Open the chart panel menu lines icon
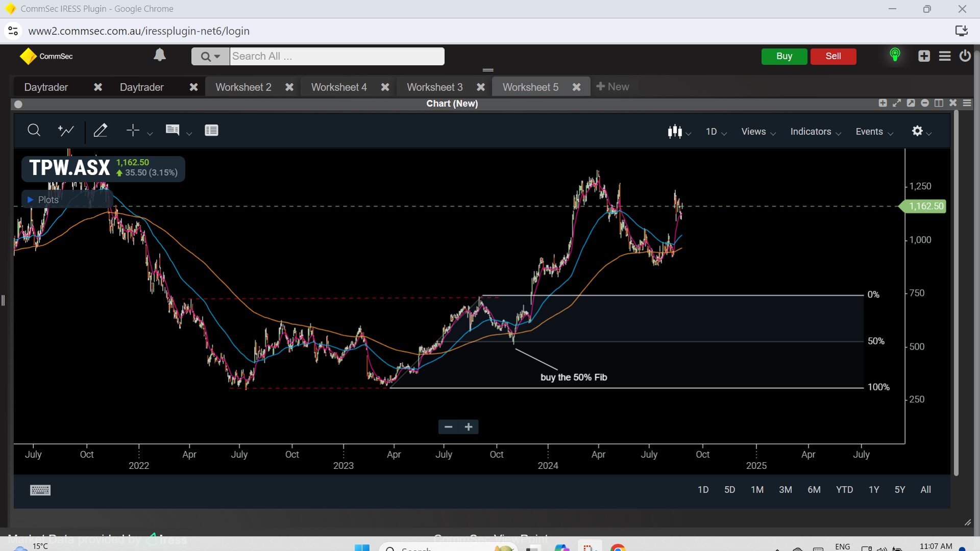This screenshot has height=551, width=980. 967,103
